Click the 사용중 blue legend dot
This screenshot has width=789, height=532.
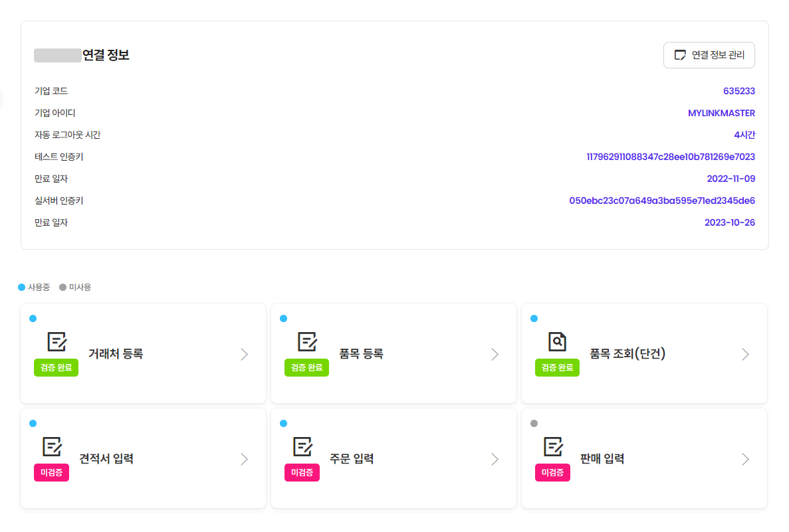[x=22, y=288]
